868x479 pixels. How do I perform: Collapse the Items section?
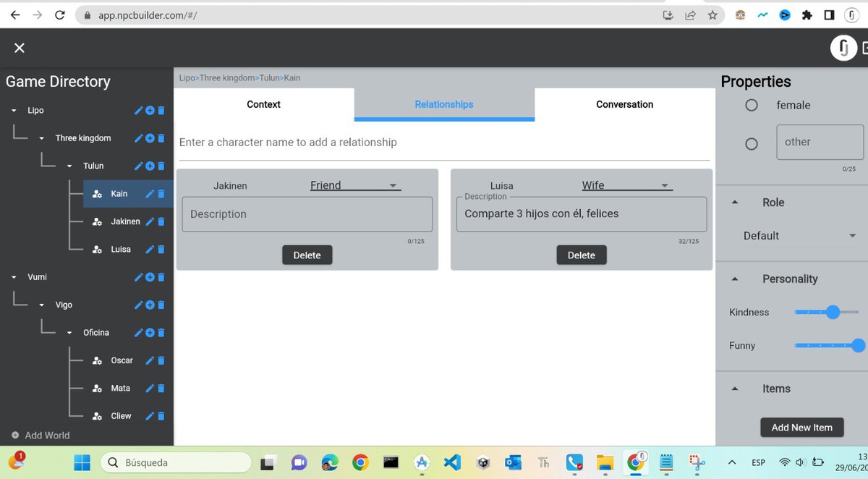click(x=735, y=389)
